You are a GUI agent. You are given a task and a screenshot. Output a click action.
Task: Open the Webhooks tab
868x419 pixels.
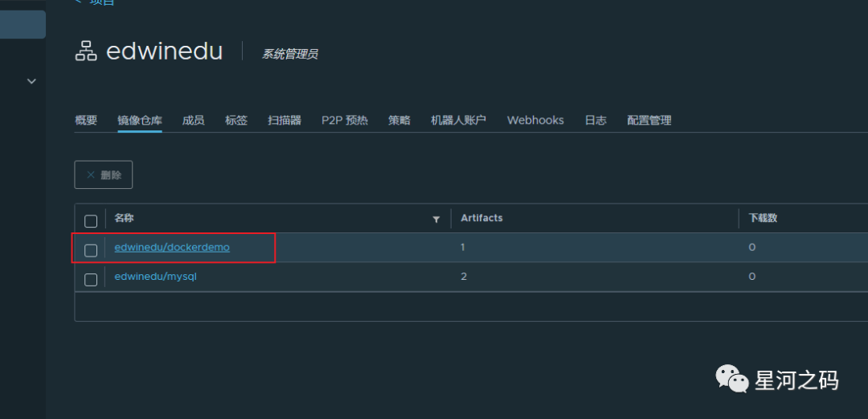[535, 121]
